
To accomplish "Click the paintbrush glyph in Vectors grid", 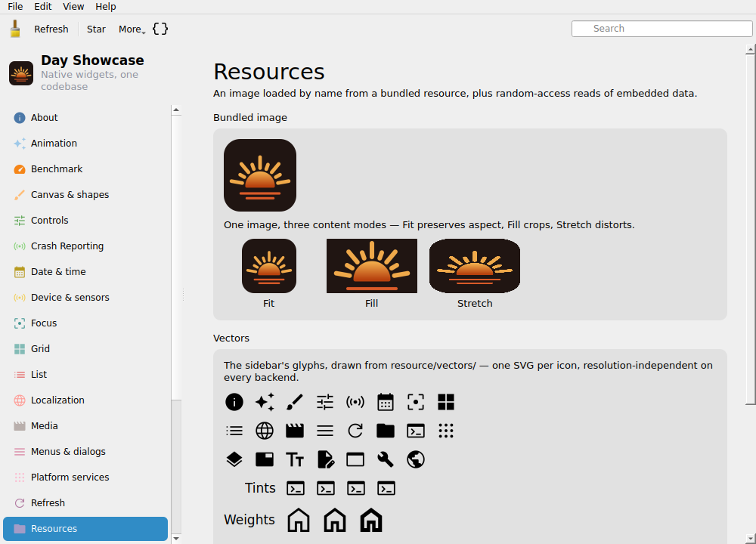I will pyautogui.click(x=295, y=402).
